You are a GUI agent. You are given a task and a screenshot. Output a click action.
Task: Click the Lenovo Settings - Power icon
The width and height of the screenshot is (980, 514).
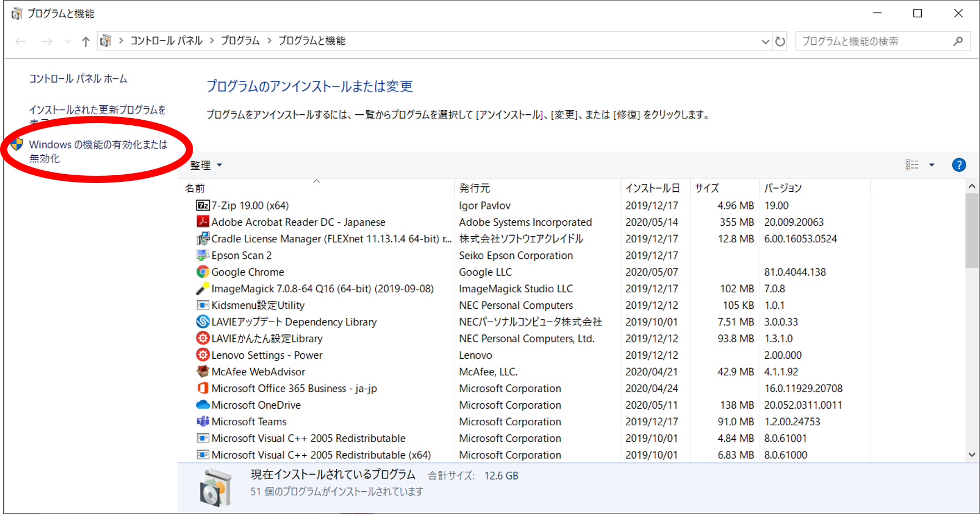point(203,355)
